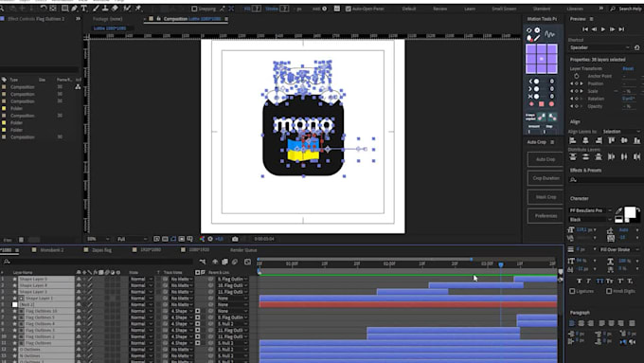644x363 pixels.
Task: Toggle the Snapping checkbox
Action: point(194,9)
